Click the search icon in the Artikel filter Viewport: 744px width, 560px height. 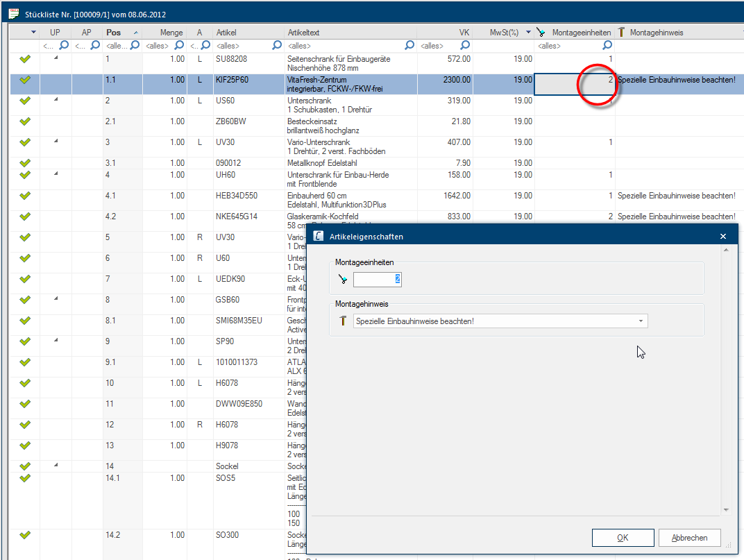coord(277,46)
